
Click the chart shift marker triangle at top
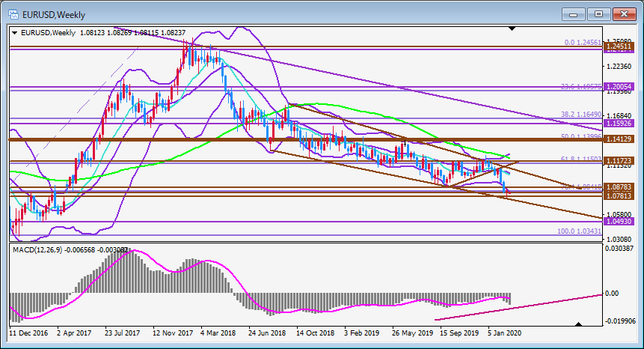tap(512, 28)
